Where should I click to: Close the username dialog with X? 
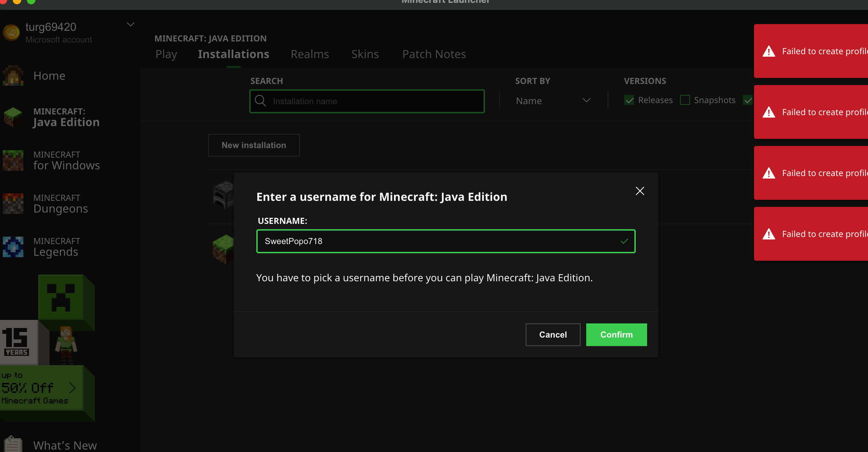tap(640, 191)
